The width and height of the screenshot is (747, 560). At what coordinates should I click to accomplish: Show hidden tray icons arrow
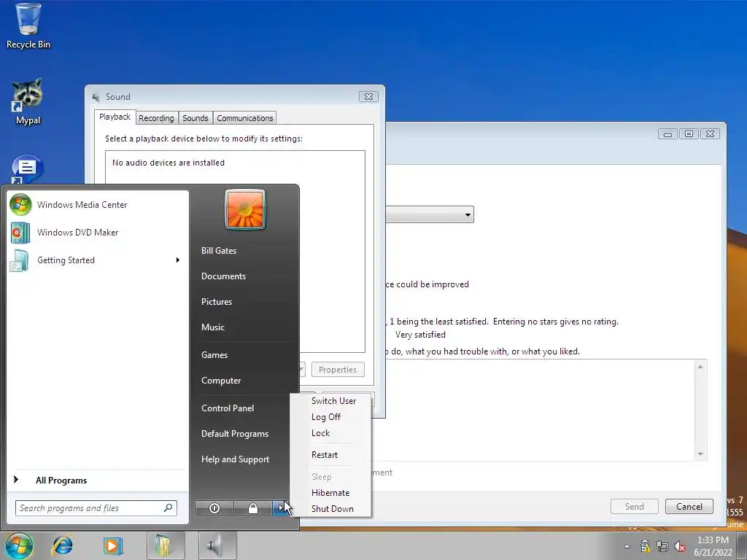tap(627, 546)
